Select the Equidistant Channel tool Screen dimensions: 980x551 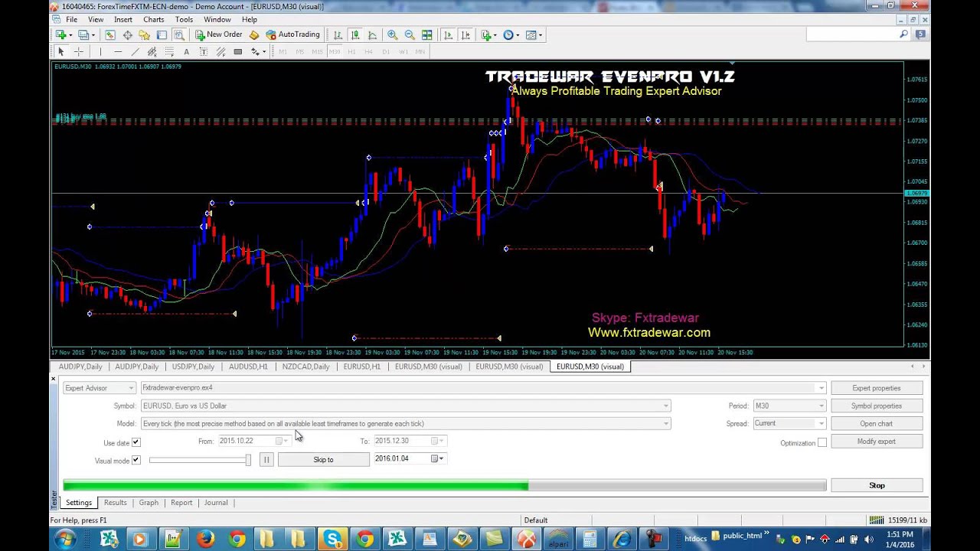pyautogui.click(x=152, y=51)
